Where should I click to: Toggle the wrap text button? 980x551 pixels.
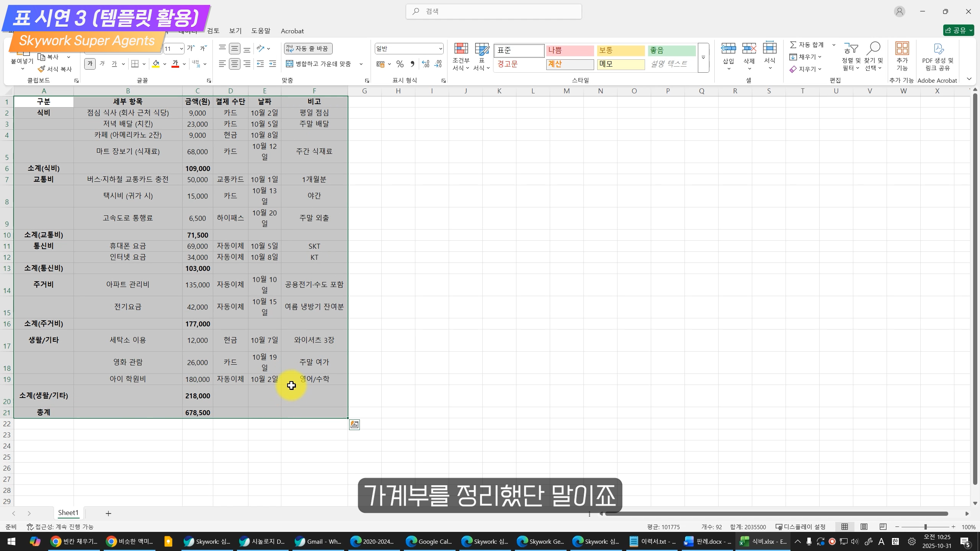coord(308,49)
